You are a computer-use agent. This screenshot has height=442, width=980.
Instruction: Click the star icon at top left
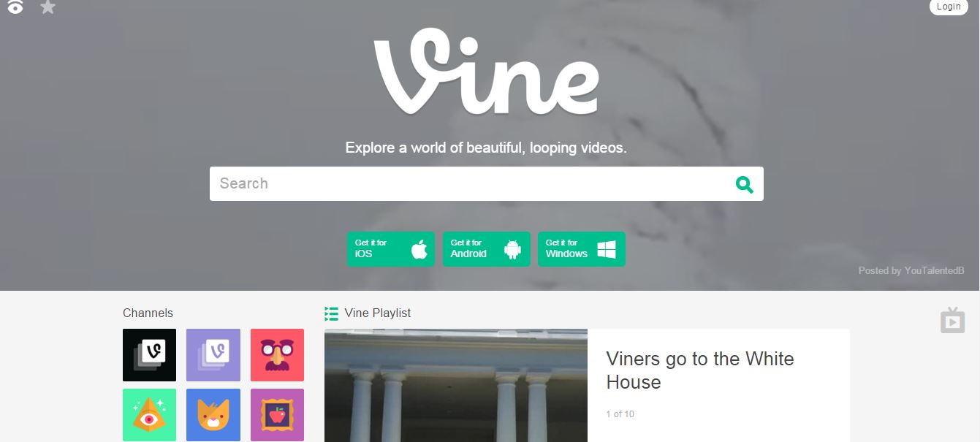coord(48,7)
